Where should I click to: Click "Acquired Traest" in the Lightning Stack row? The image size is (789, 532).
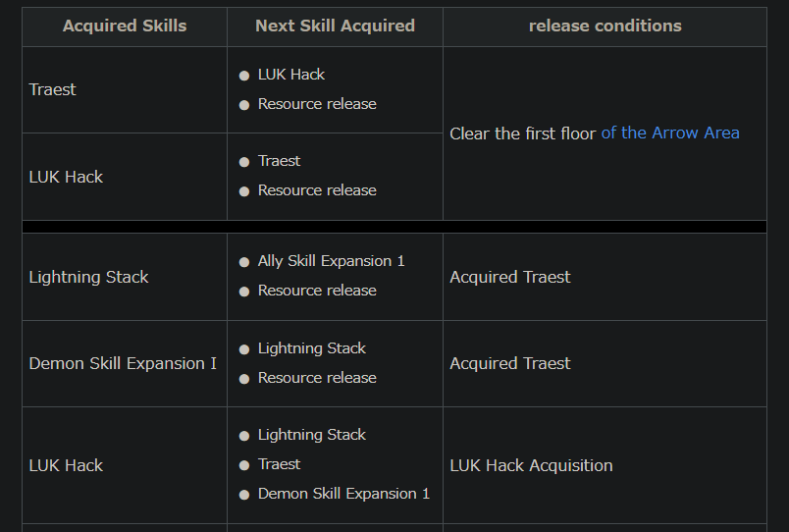pos(509,277)
